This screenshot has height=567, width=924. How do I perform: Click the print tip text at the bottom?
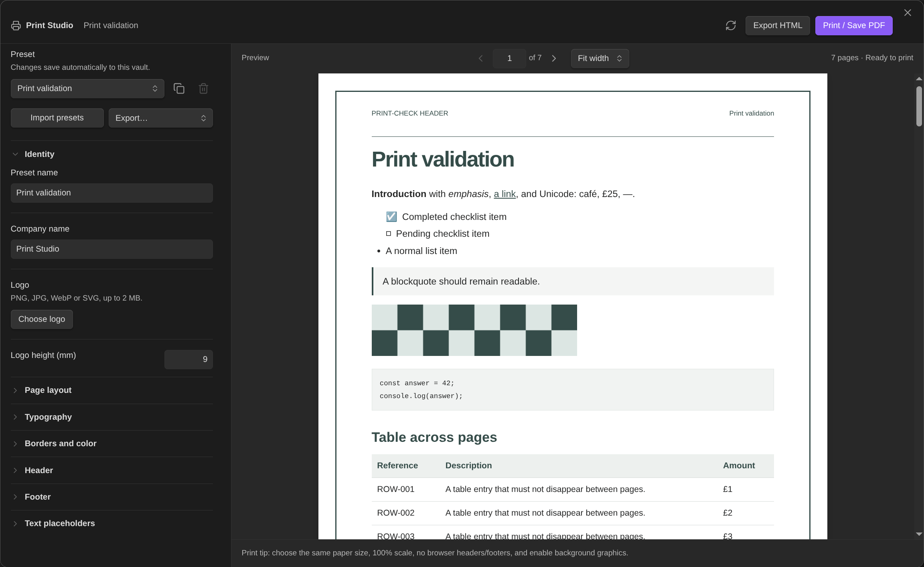tap(435, 553)
